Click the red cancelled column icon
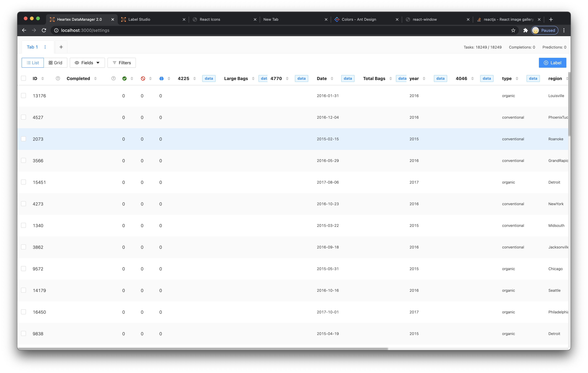The width and height of the screenshot is (588, 373). tap(143, 78)
